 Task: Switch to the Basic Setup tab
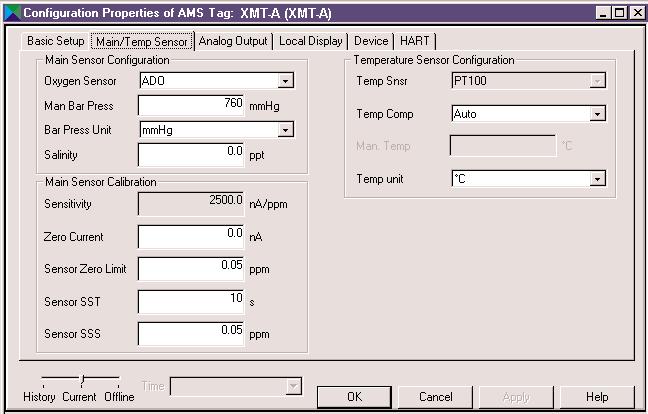point(55,41)
